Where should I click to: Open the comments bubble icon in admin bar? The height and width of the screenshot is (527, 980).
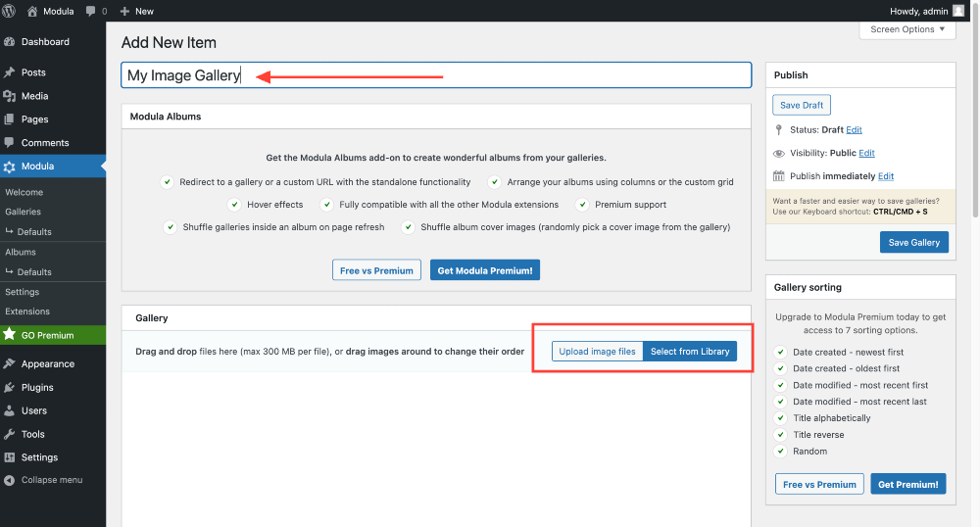tap(90, 11)
